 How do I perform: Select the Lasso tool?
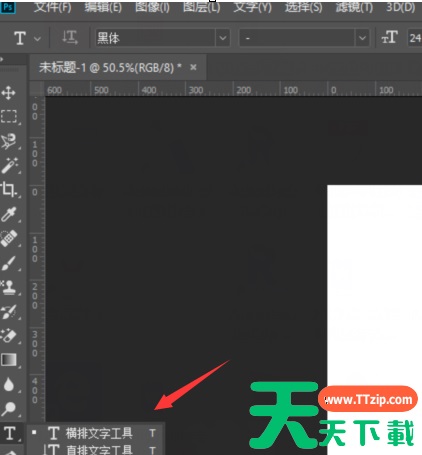point(9,141)
